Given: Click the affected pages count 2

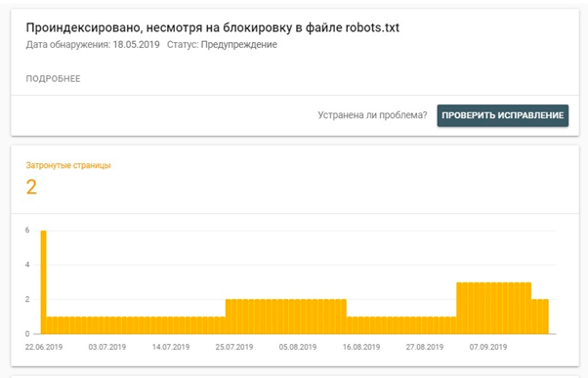Looking at the screenshot, I should [x=31, y=187].
